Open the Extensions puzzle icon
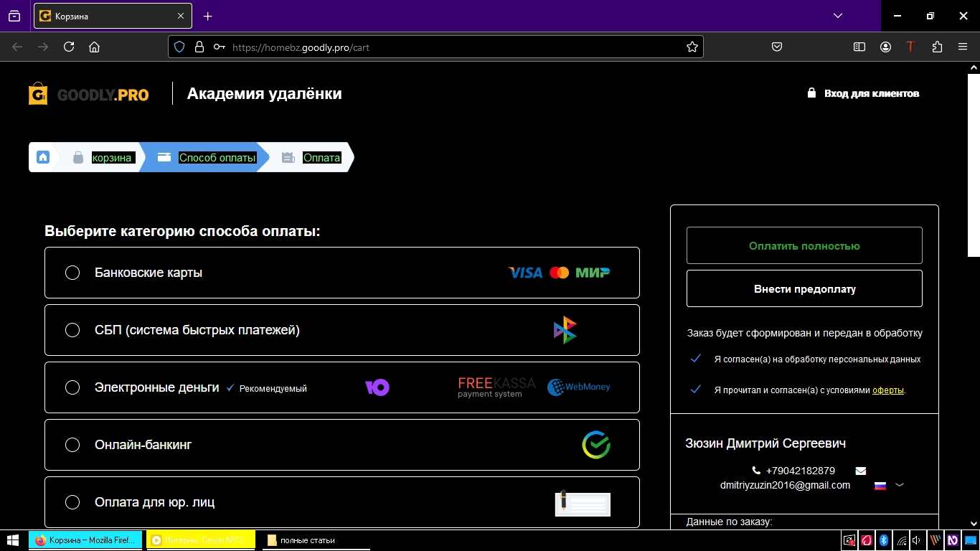980x551 pixels. [x=937, y=47]
